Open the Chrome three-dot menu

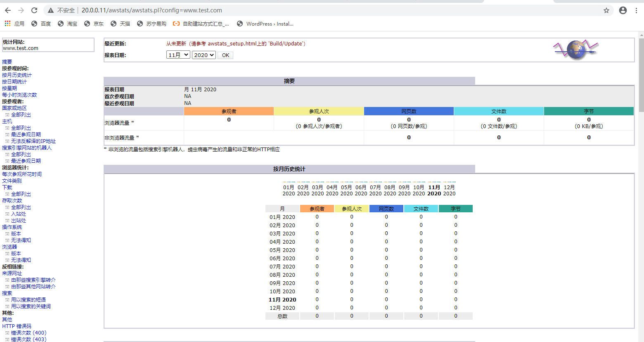636,10
